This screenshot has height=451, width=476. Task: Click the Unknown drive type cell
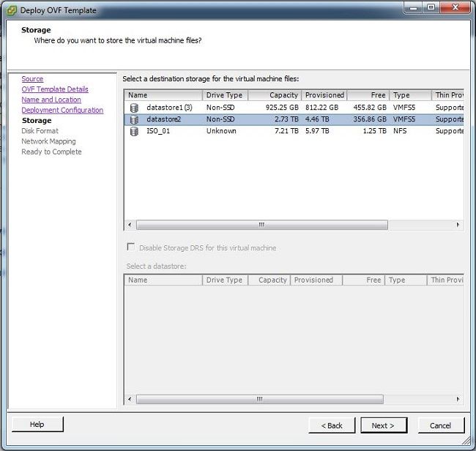point(221,131)
